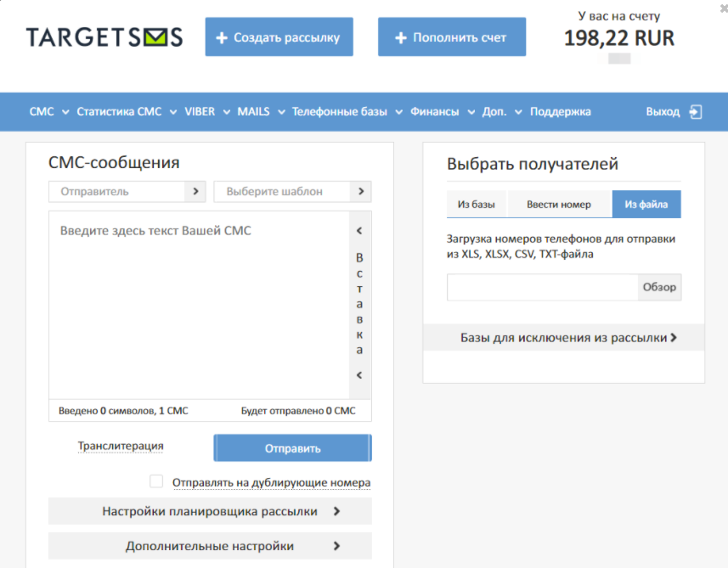
Task: Enable "Отправлять на дублирующие номера" checkbox
Action: 156,481
